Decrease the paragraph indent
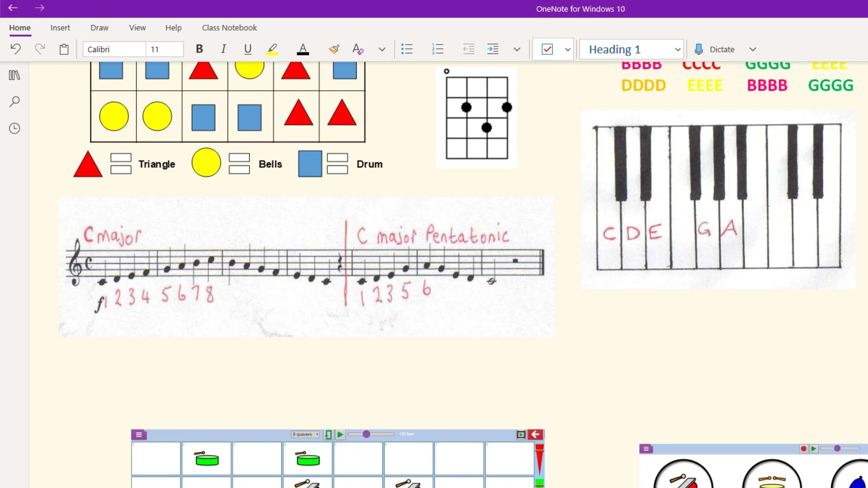Viewport: 868px width, 488px height. coord(469,49)
